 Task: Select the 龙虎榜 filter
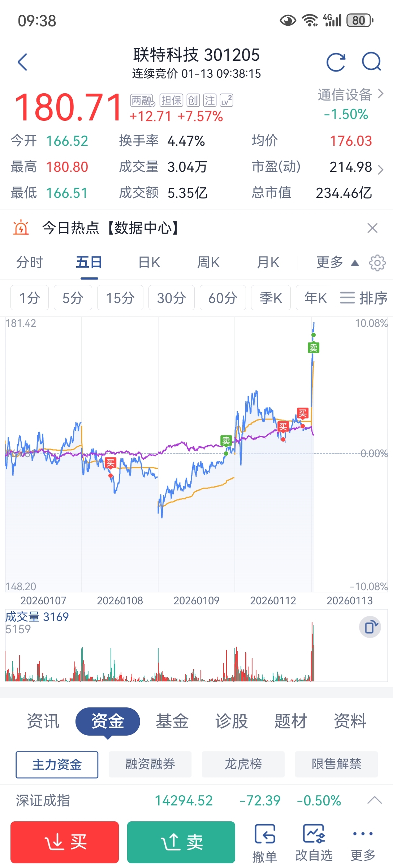point(243,764)
